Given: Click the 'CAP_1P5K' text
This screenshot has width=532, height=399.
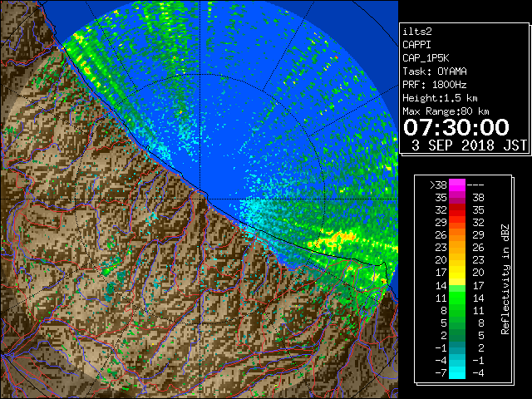Looking at the screenshot, I should [426, 58].
